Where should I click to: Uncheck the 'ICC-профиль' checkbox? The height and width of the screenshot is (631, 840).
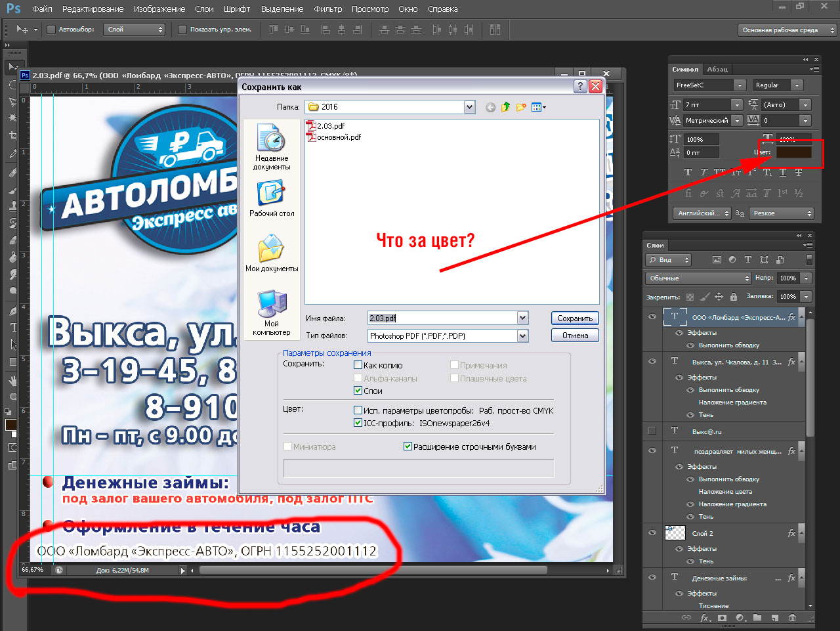tap(358, 423)
